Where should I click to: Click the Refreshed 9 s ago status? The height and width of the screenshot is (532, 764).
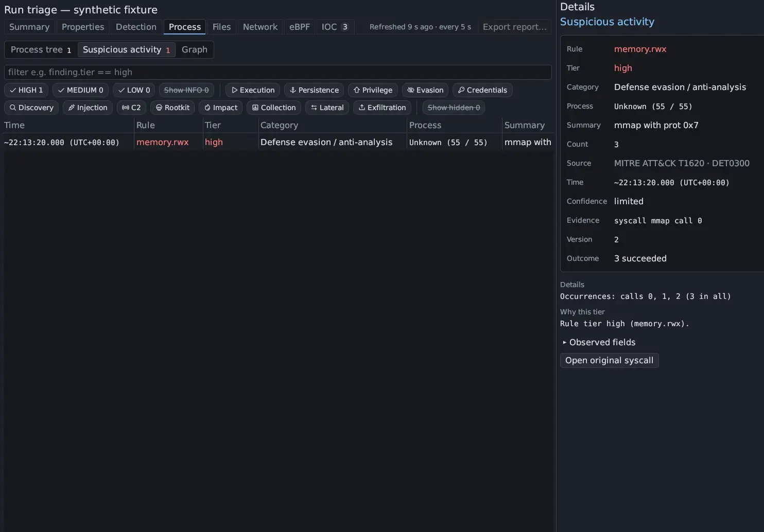(x=420, y=27)
